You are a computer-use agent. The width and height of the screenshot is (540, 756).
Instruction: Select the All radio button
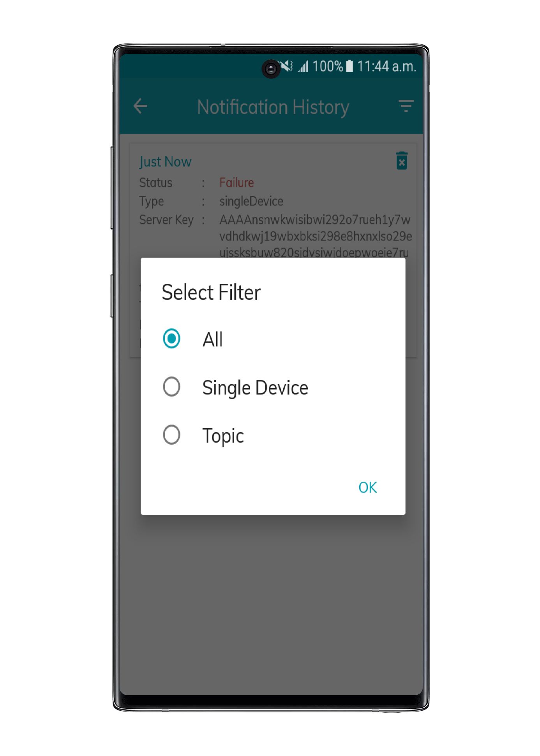tap(171, 338)
